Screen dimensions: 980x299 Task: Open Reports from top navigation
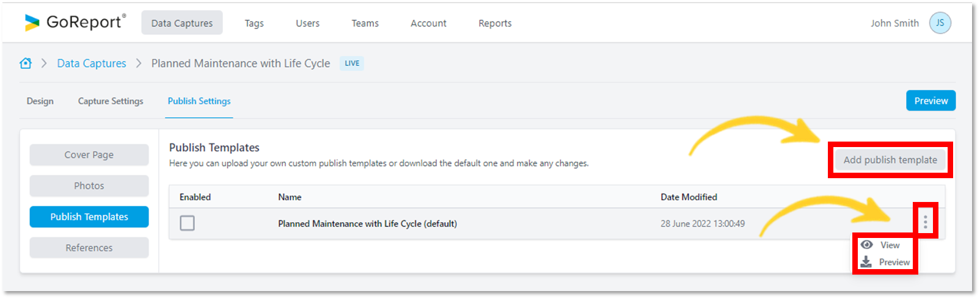coord(495,23)
